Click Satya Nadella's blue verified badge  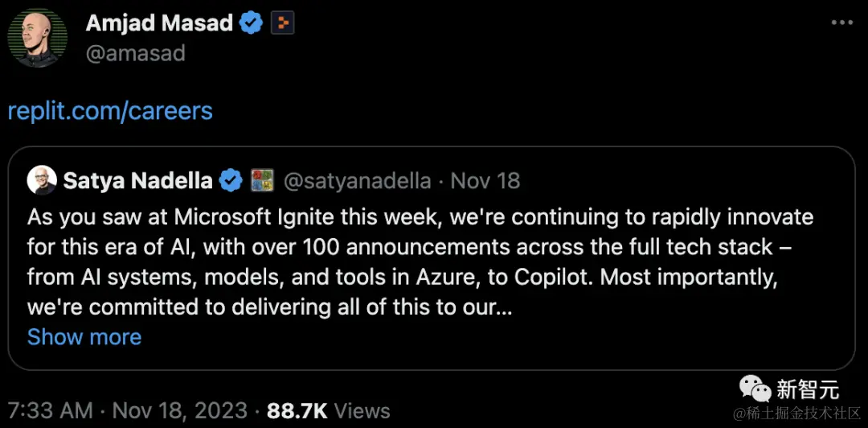(231, 180)
